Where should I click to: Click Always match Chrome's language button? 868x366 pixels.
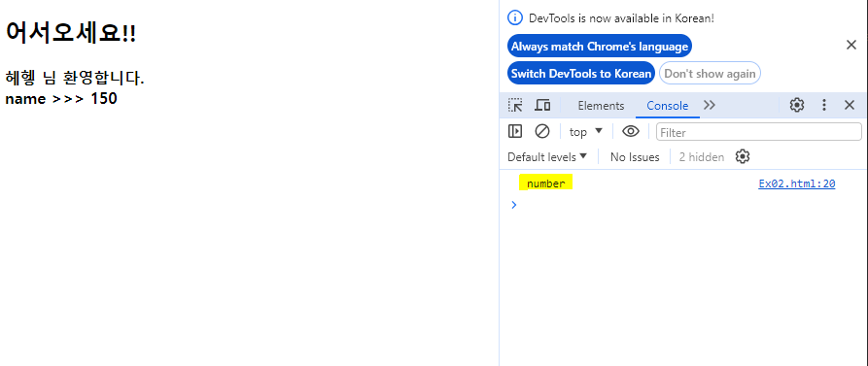pyautogui.click(x=600, y=46)
